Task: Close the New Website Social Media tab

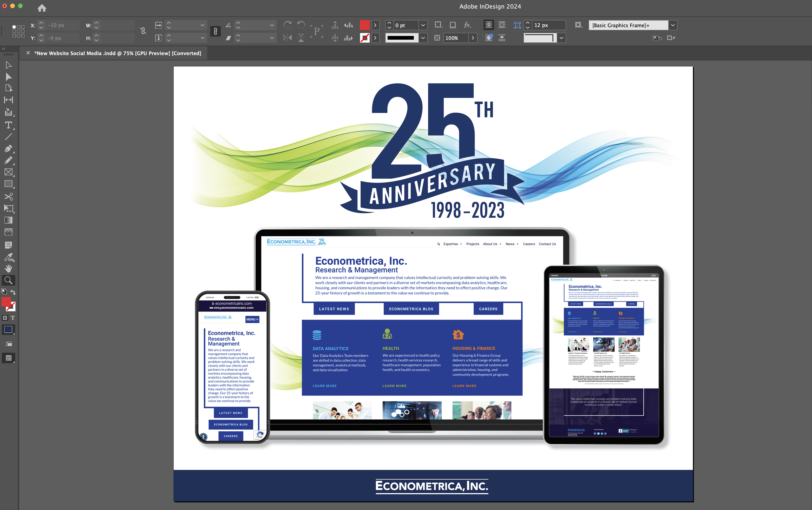Action: pyautogui.click(x=28, y=53)
